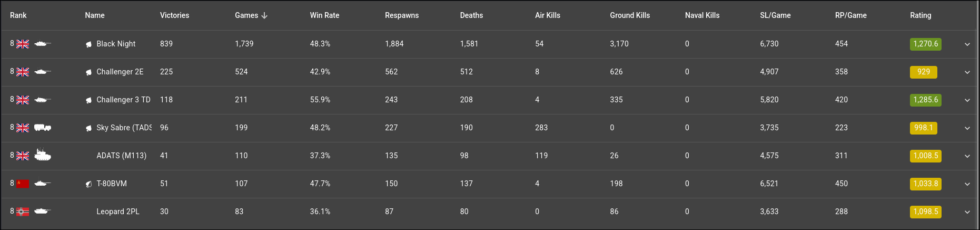Click the yellow 929 rating badge
The image size is (980, 230).
click(923, 72)
